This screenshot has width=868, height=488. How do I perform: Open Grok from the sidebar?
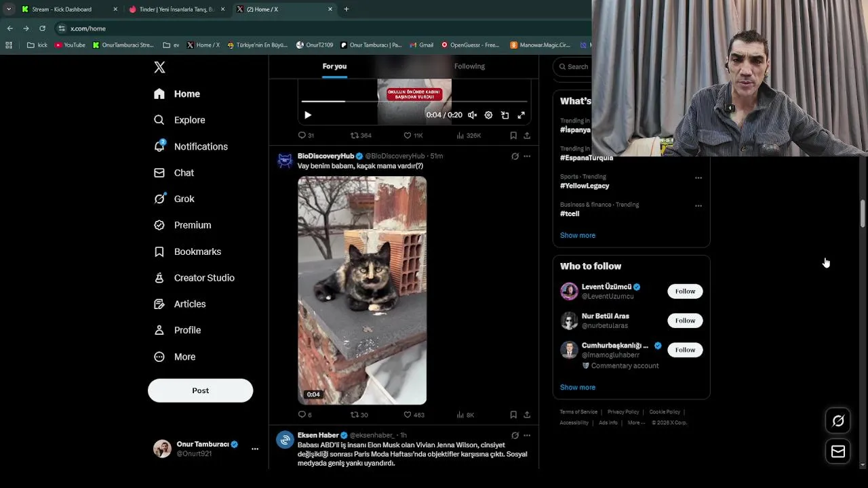tap(174, 199)
